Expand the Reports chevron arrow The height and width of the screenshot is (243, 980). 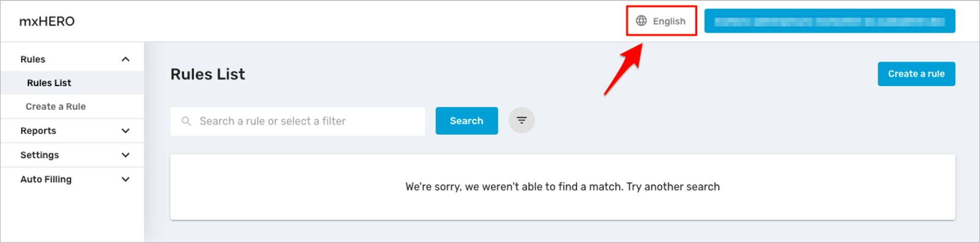[x=126, y=131]
